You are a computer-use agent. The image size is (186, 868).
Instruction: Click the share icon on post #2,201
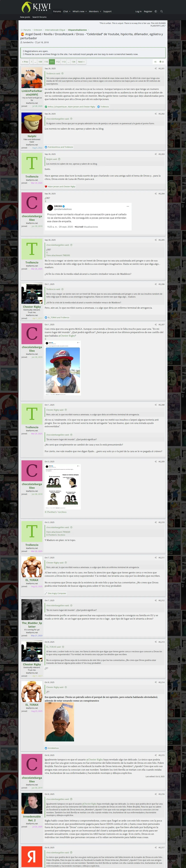pos(156,68)
